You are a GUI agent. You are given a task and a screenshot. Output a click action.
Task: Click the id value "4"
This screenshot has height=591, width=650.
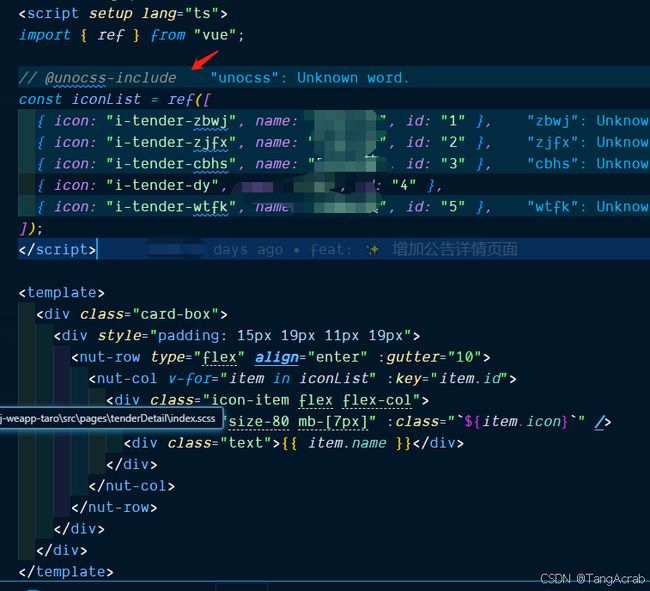click(404, 185)
